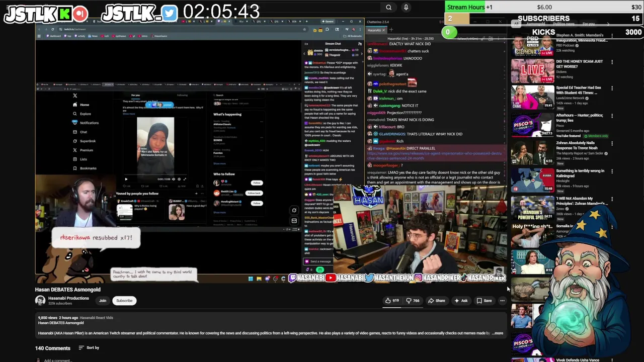
Task: Open the Ask feature next to Share
Action: click(461, 301)
